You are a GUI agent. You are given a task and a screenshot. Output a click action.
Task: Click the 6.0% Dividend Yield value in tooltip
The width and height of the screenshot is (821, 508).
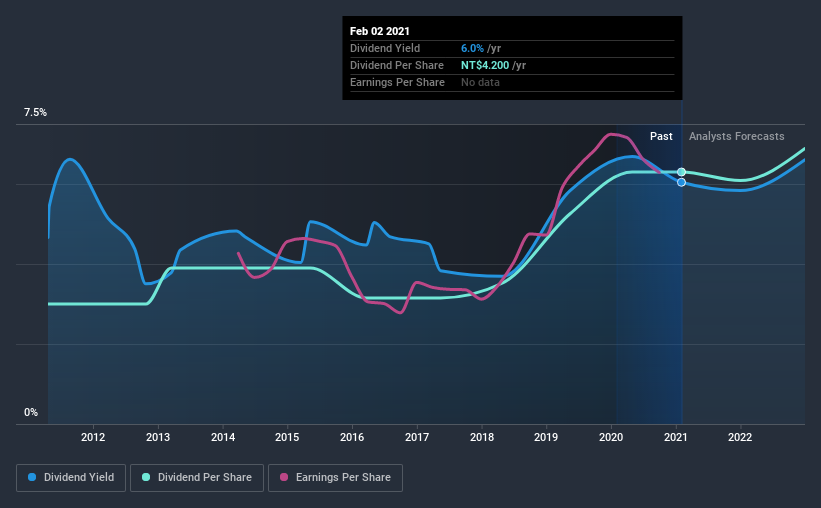tap(472, 48)
